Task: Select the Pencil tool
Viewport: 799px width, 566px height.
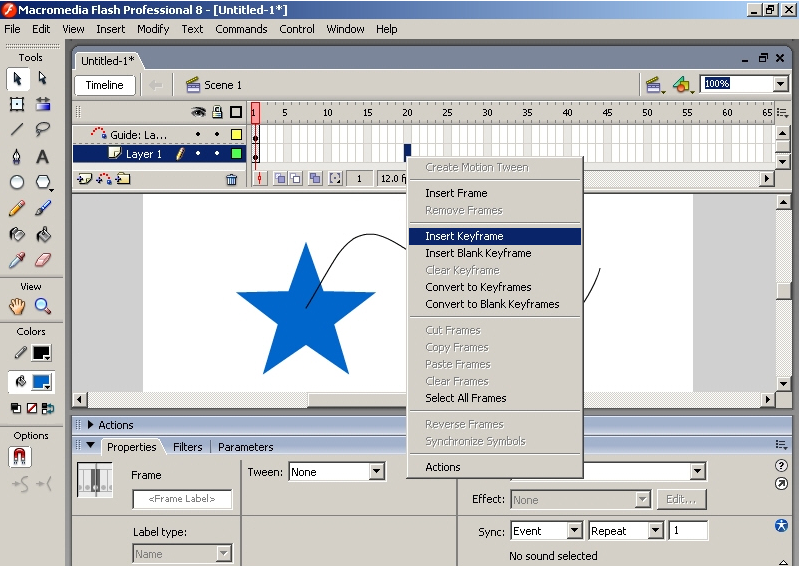Action: 17,208
